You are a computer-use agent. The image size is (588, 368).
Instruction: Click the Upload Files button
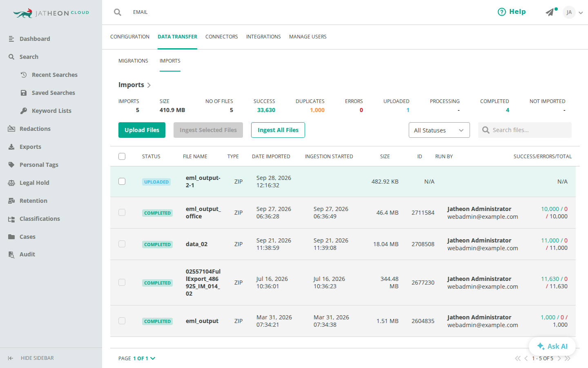point(142,130)
